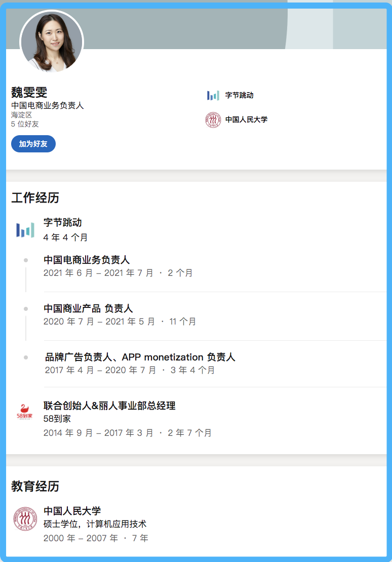392x562 pixels.
Task: Select the 品牌广告负责人、APP monetization 负责人 position
Action: tap(140, 357)
